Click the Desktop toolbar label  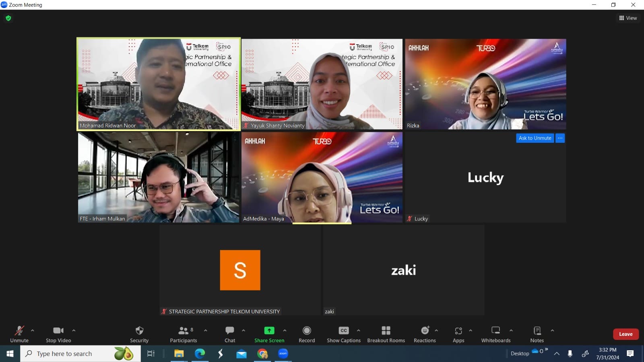[x=520, y=354]
